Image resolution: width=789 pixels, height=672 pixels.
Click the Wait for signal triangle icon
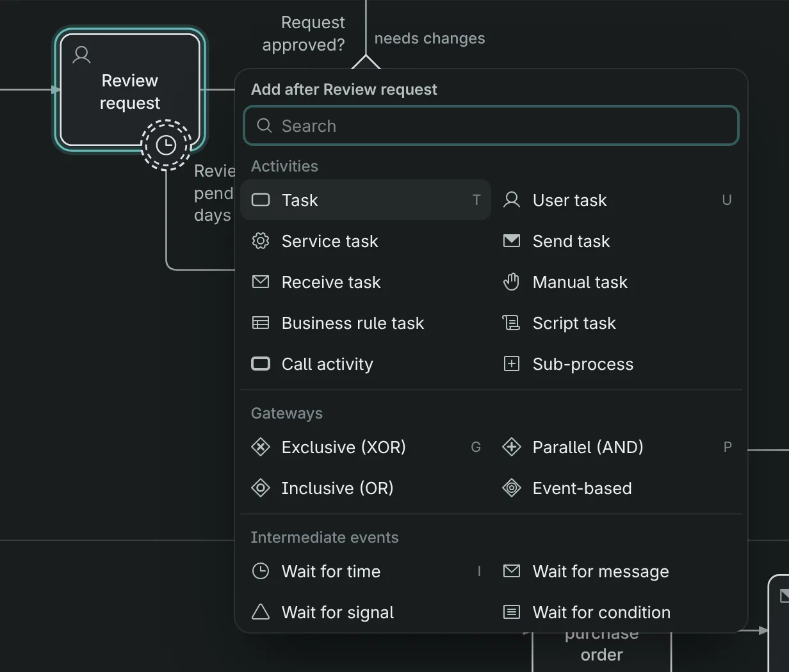click(x=261, y=612)
